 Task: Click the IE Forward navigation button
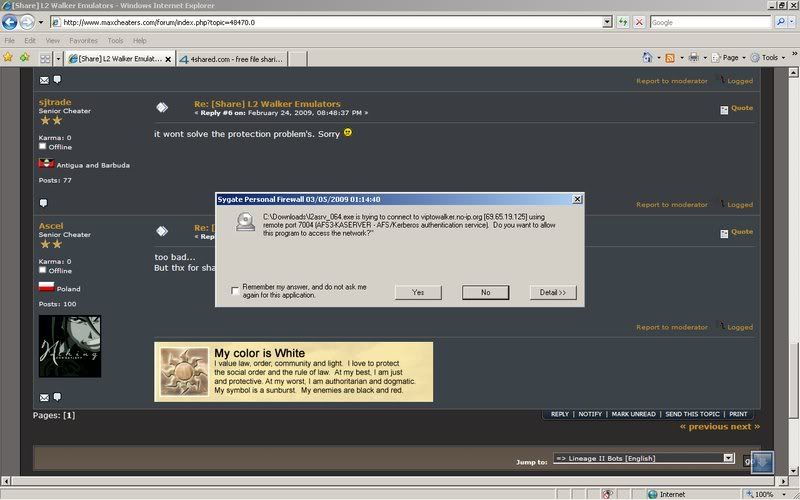coord(27,22)
